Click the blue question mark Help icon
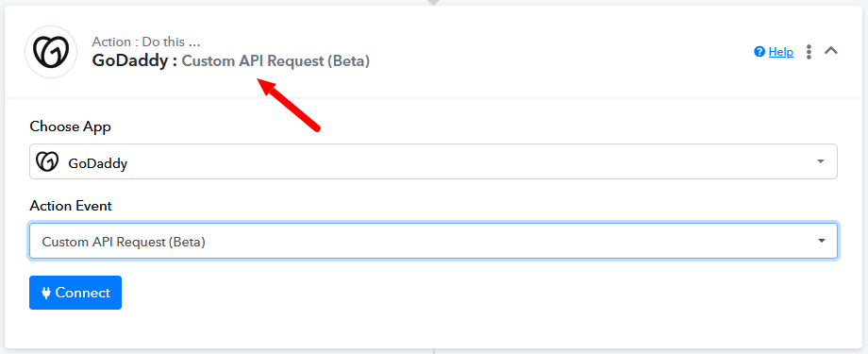The image size is (868, 354). pyautogui.click(x=759, y=52)
